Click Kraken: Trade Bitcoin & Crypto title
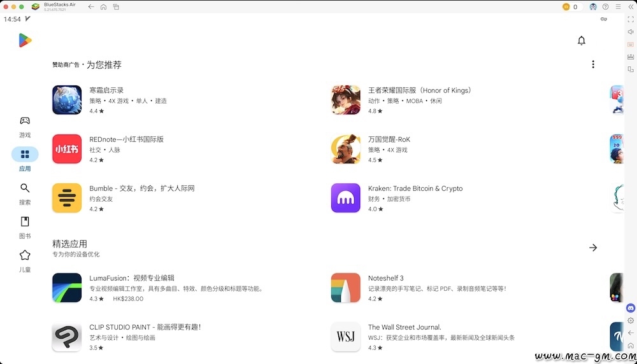 click(x=415, y=188)
